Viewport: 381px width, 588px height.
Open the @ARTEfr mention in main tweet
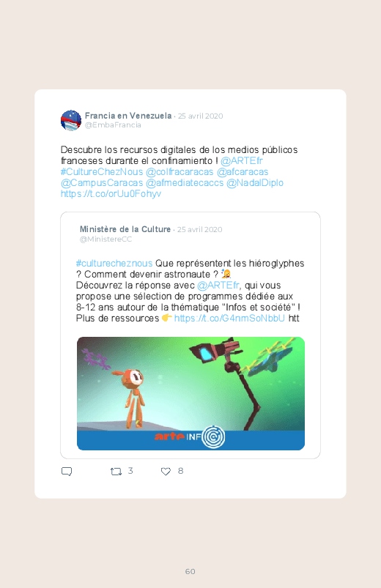pyautogui.click(x=241, y=161)
